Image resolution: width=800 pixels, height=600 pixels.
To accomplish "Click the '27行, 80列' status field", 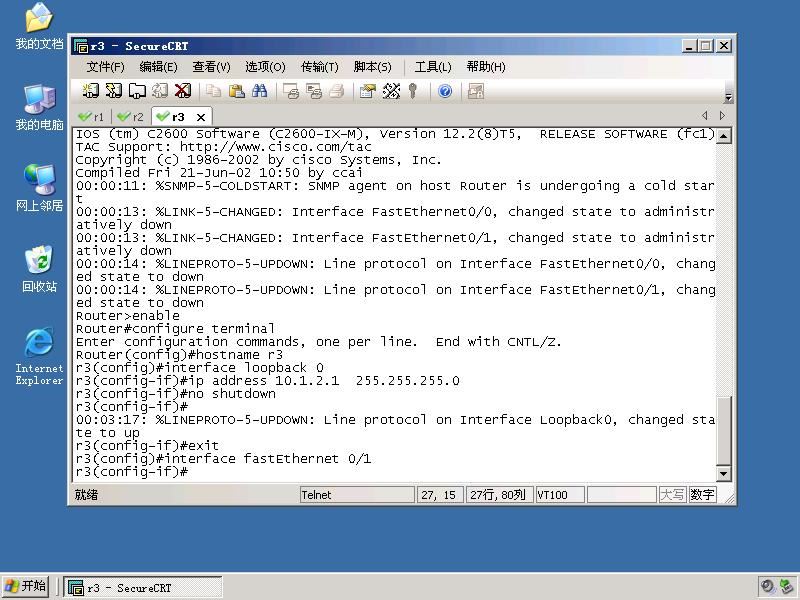I will pos(499,495).
